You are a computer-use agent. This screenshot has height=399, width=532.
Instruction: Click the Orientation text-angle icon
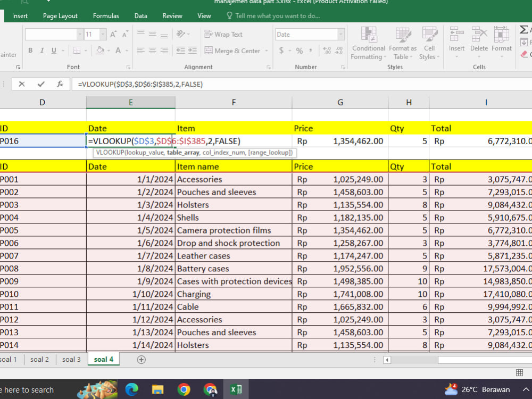(x=181, y=34)
